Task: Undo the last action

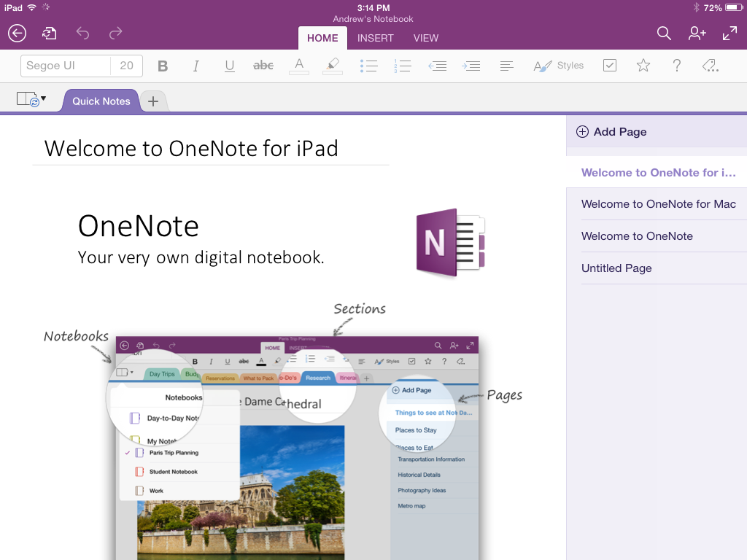Action: 82,33
